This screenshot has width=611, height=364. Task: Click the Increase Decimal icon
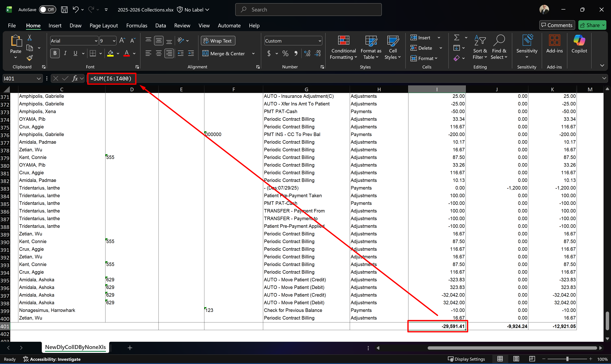pyautogui.click(x=307, y=53)
